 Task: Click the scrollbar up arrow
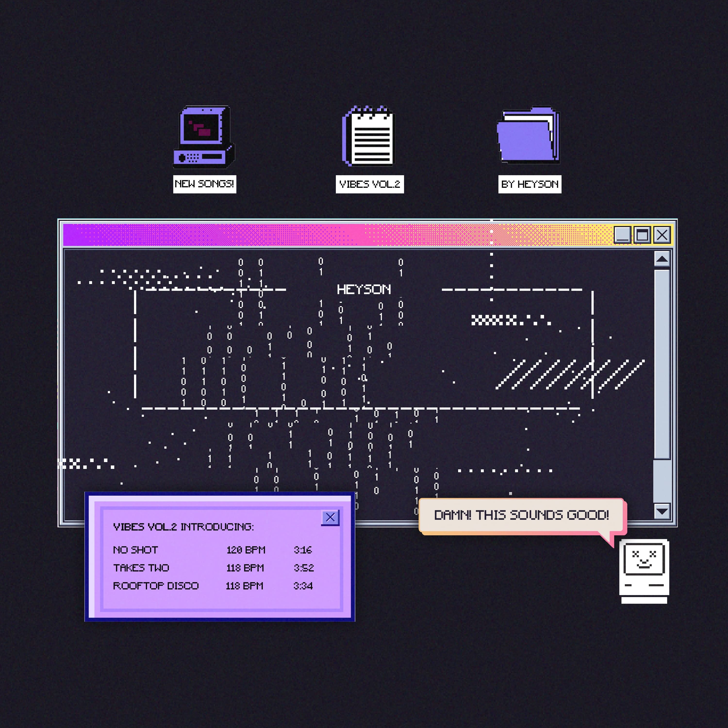click(x=662, y=259)
